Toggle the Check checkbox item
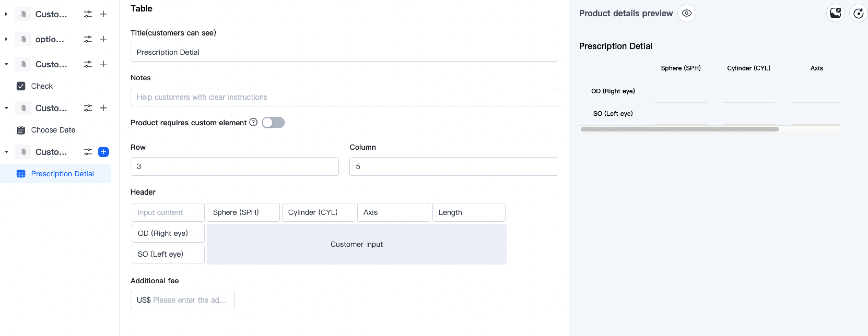Image resolution: width=868 pixels, height=336 pixels. [21, 86]
